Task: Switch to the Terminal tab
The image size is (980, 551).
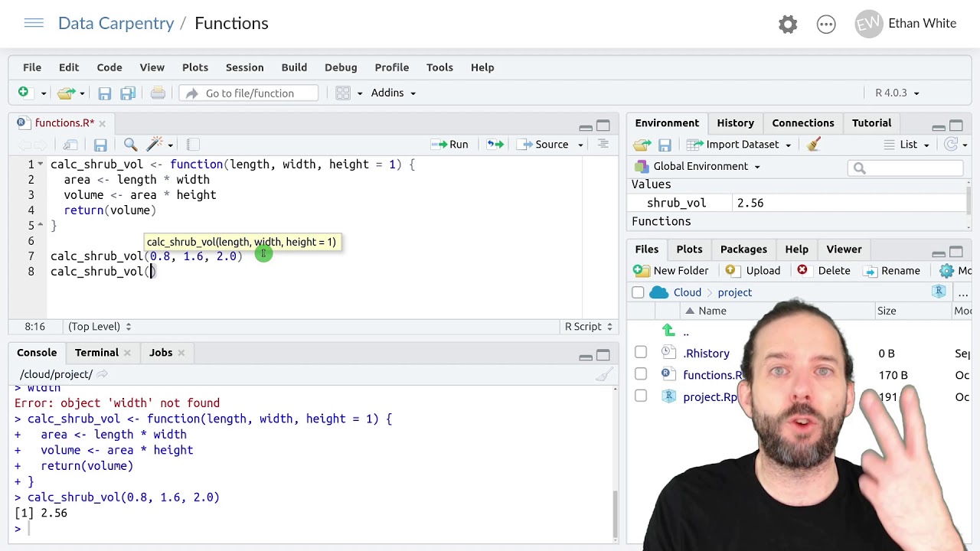Action: [96, 353]
